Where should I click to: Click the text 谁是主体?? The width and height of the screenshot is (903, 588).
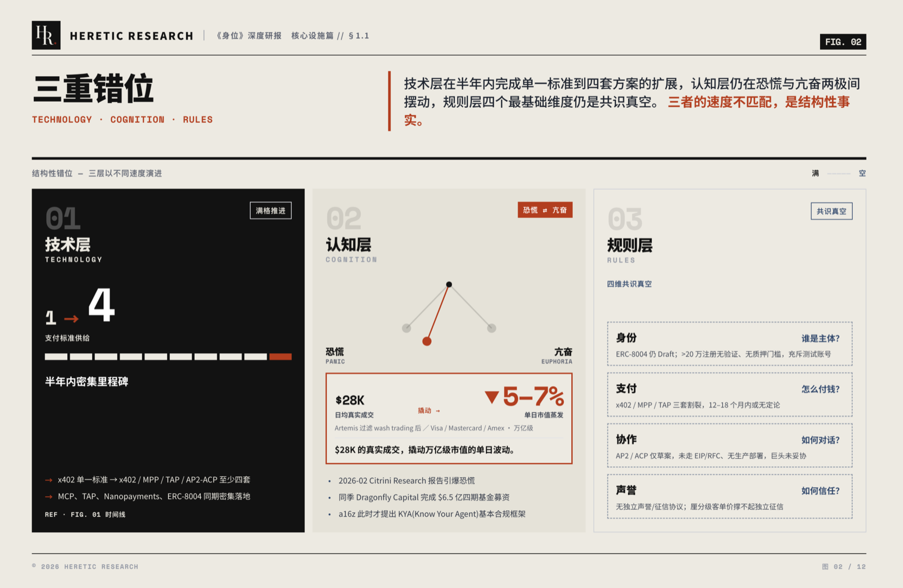pyautogui.click(x=820, y=339)
